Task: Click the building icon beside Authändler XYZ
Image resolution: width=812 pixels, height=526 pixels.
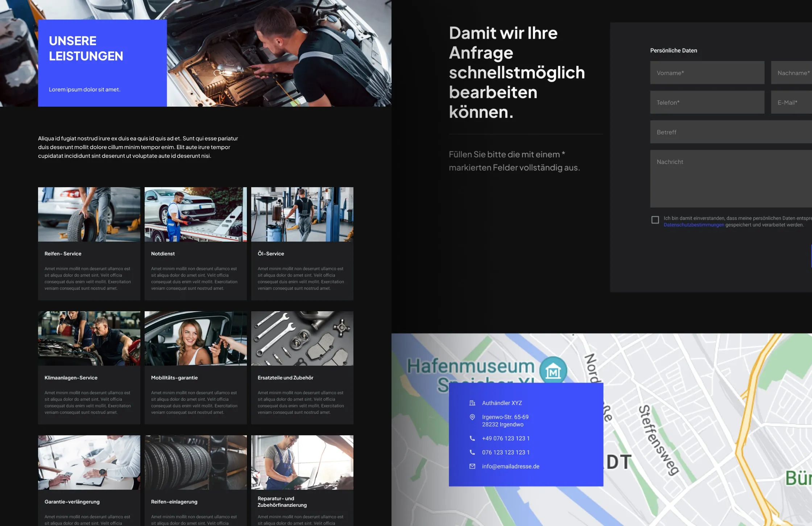Action: click(472, 403)
